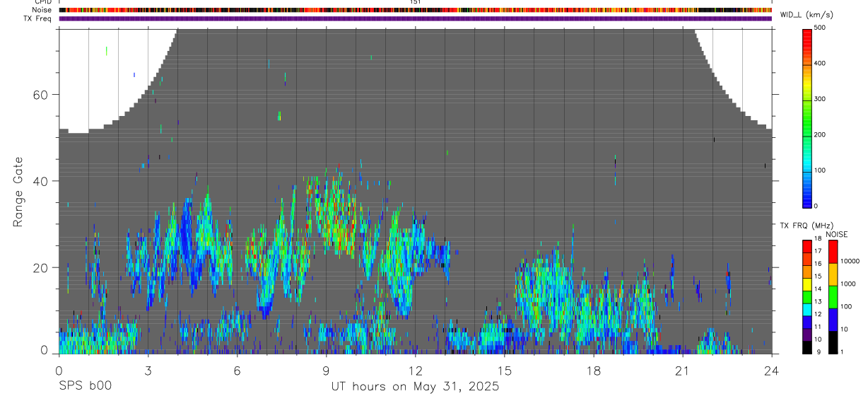The image size is (868, 401).
Task: Click the '18' hour tick on x-axis
Action: pyautogui.click(x=594, y=370)
